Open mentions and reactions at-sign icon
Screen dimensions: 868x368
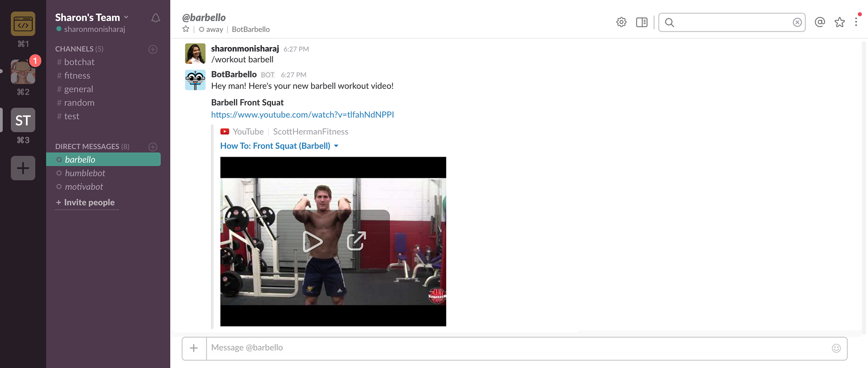coord(820,22)
